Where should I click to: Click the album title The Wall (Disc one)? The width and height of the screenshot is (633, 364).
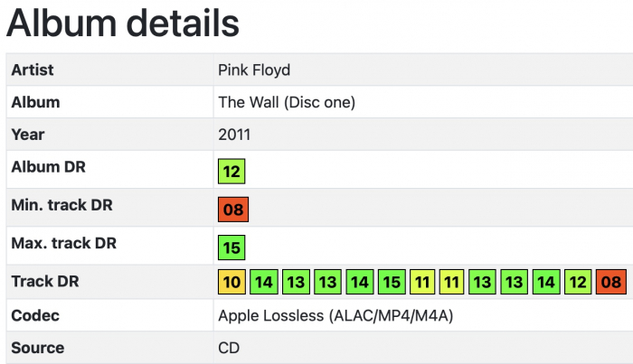tap(287, 102)
